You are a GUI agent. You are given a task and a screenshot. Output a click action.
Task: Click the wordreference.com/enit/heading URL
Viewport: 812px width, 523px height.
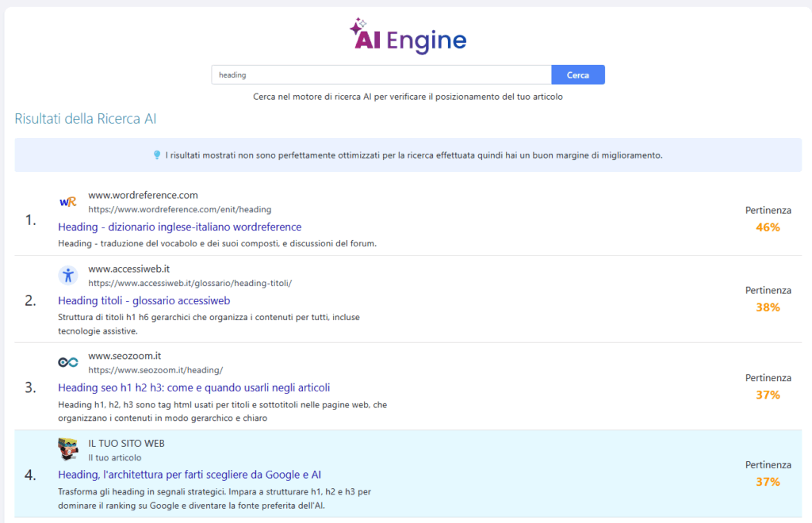click(x=180, y=209)
